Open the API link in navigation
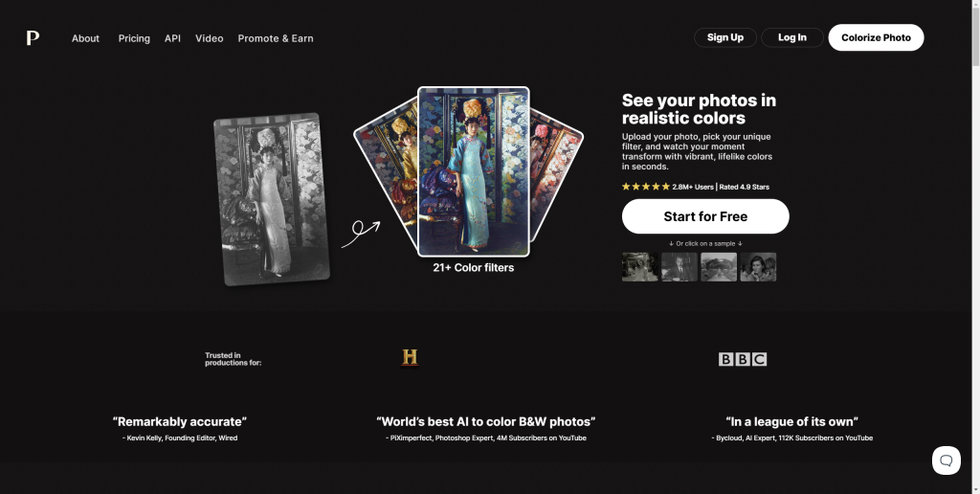This screenshot has width=980, height=494. pos(172,38)
